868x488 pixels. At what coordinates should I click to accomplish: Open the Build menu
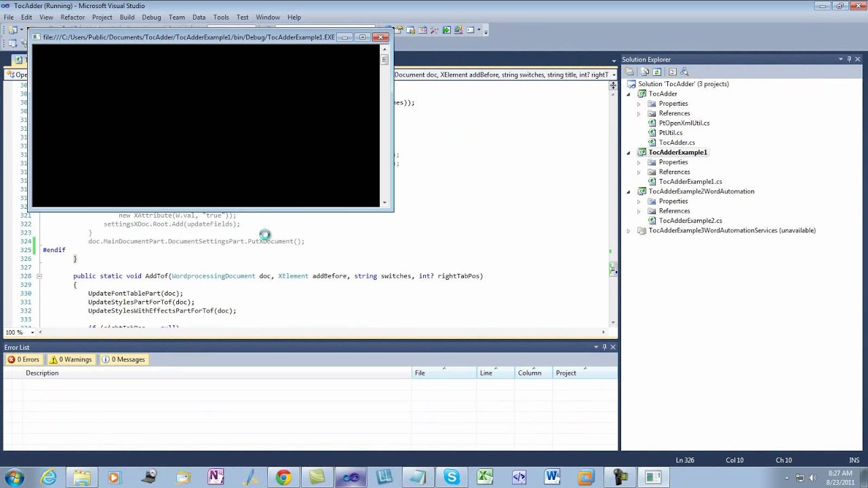[x=127, y=17]
